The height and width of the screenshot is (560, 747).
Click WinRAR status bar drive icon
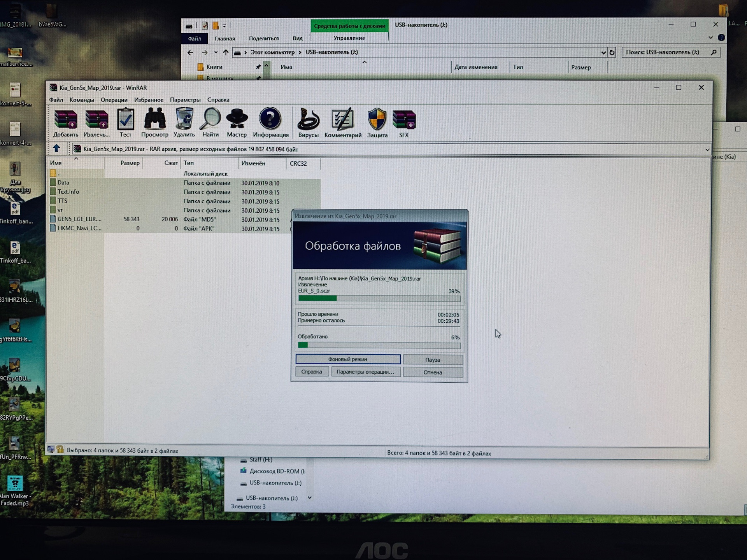pos(50,450)
